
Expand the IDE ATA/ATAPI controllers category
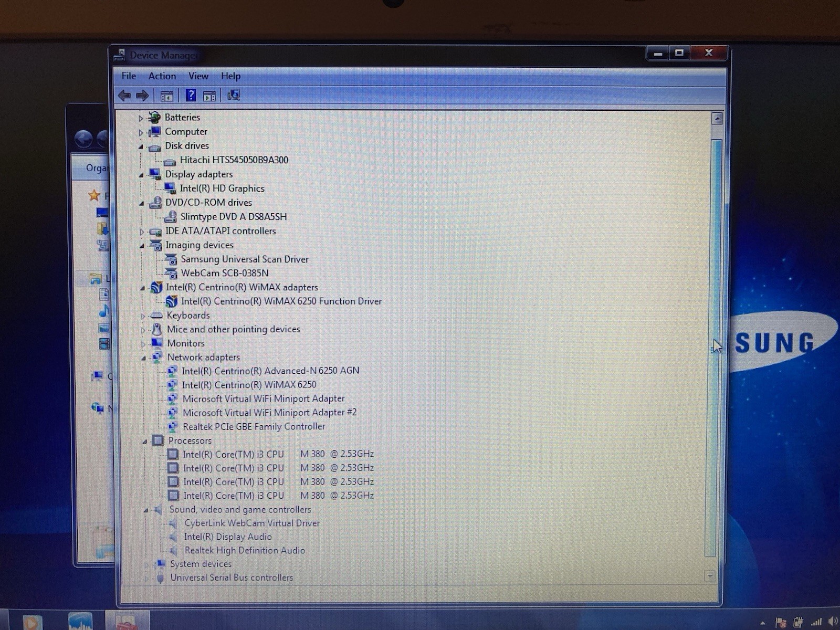tap(142, 232)
